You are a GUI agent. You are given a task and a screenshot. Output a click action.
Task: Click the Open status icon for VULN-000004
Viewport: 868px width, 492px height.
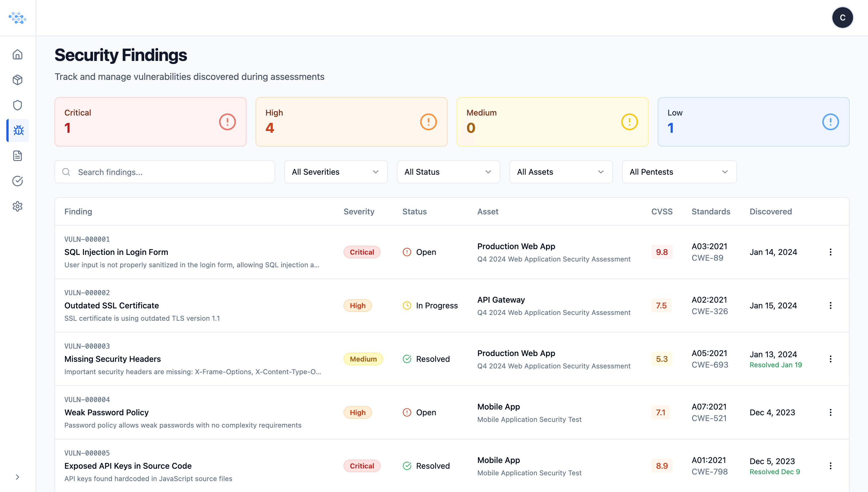[407, 412]
